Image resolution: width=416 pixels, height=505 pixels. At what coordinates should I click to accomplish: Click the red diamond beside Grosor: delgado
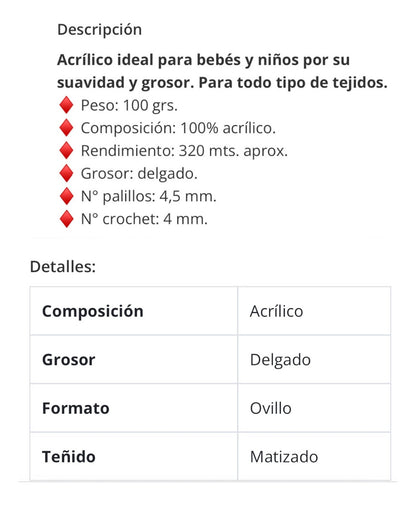(66, 173)
